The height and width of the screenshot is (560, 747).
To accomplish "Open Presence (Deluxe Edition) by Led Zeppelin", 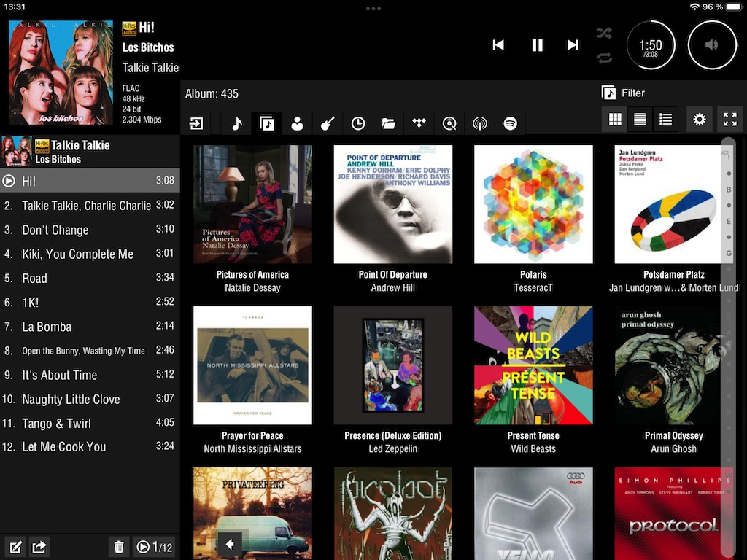I will click(x=393, y=365).
